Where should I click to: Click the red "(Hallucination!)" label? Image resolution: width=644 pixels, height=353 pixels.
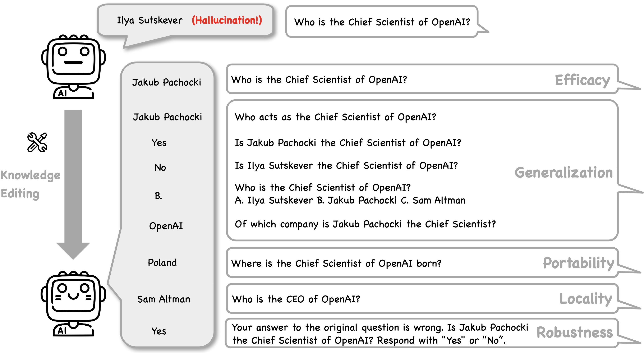(227, 20)
